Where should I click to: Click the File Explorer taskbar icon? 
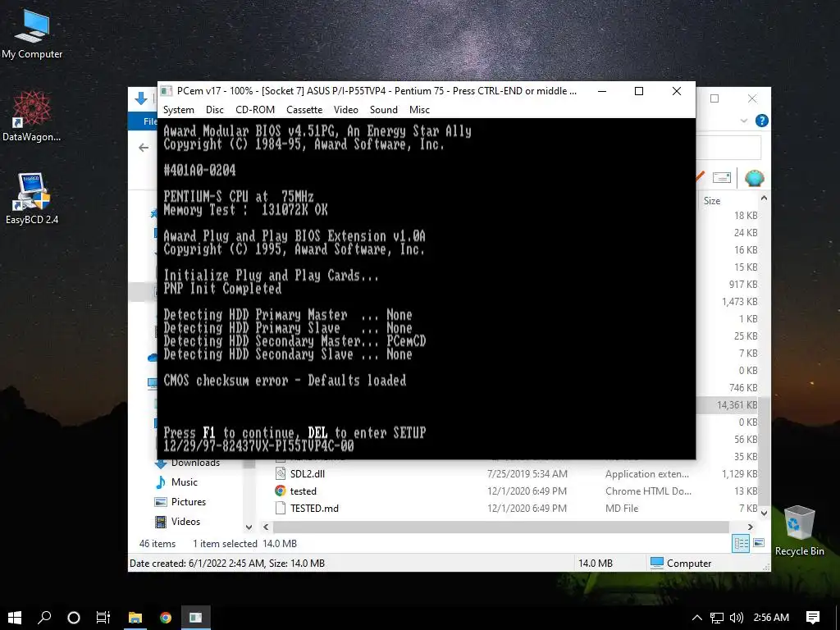135,617
